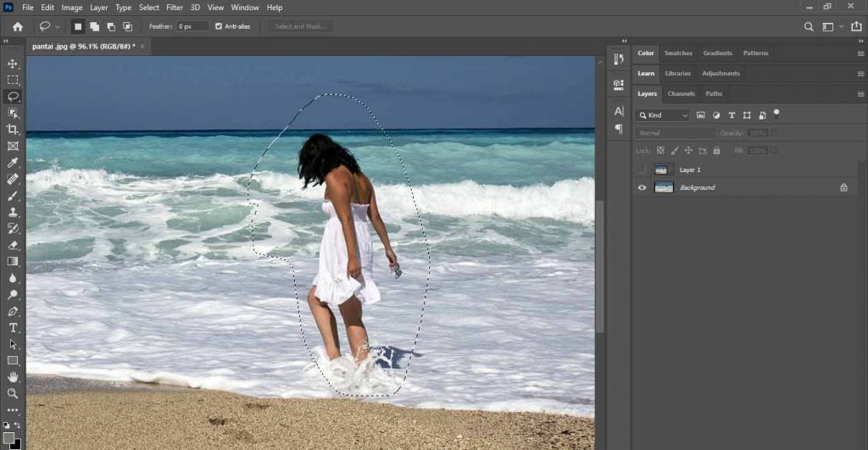Open the Edit Toolbar three-dots menu
This screenshot has height=450, width=868.
[x=13, y=410]
